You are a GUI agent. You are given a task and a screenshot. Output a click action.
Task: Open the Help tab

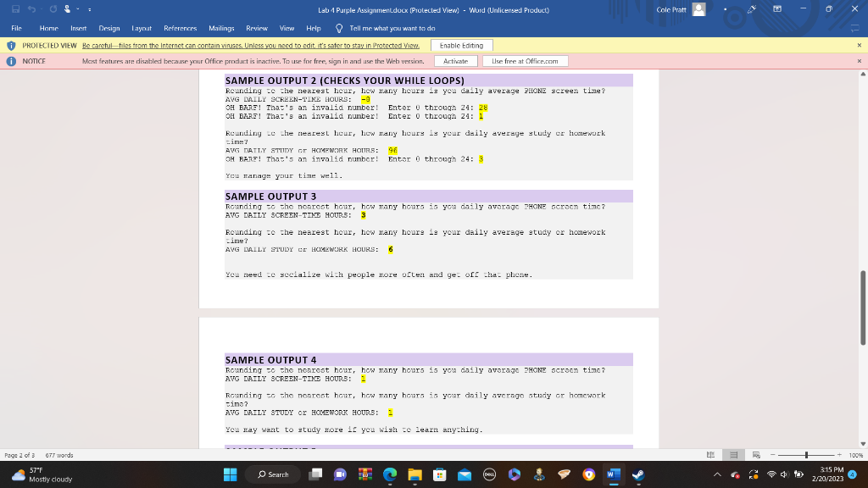tap(314, 28)
